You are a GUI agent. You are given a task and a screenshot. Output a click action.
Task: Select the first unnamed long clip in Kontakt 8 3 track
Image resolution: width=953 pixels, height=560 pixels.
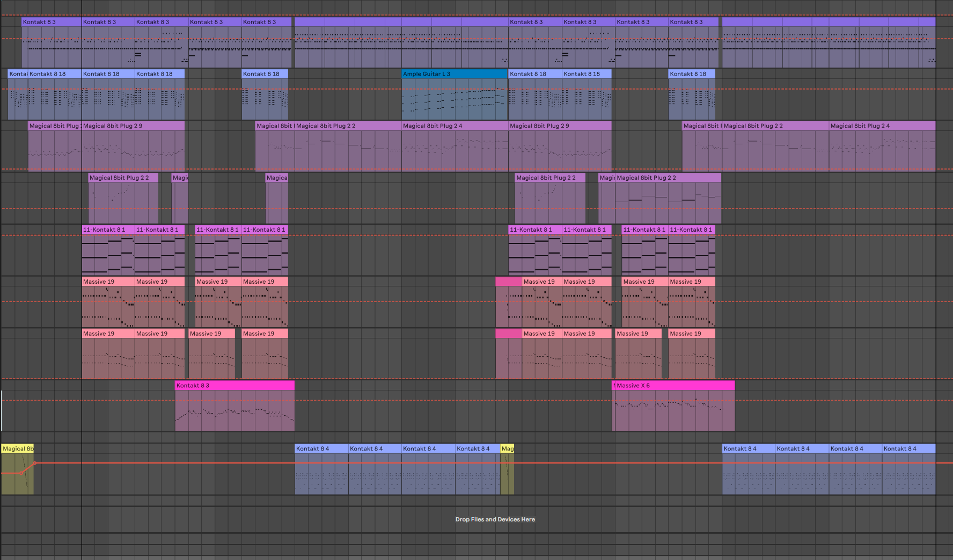click(401, 42)
